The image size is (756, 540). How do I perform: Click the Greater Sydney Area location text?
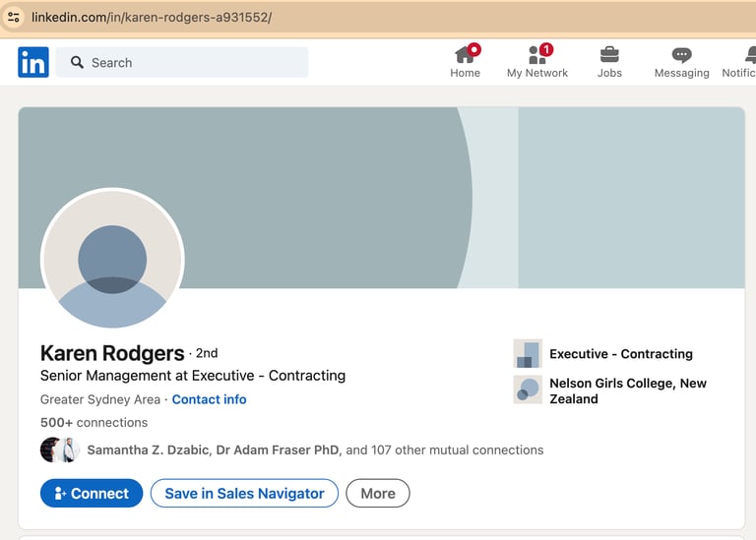click(100, 399)
